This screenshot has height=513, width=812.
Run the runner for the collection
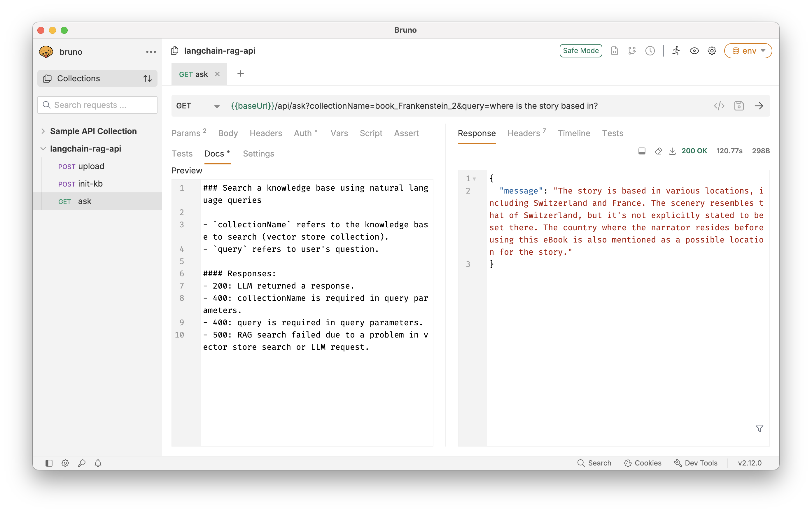676,50
